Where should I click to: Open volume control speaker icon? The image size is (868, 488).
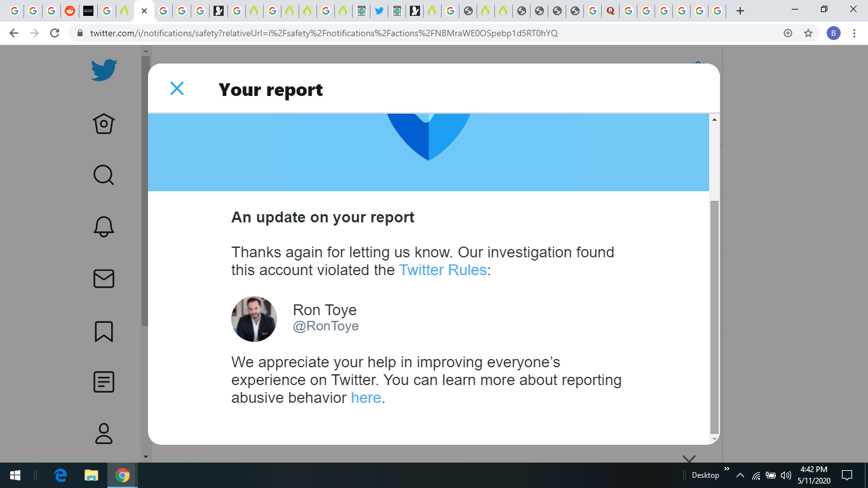tap(786, 475)
